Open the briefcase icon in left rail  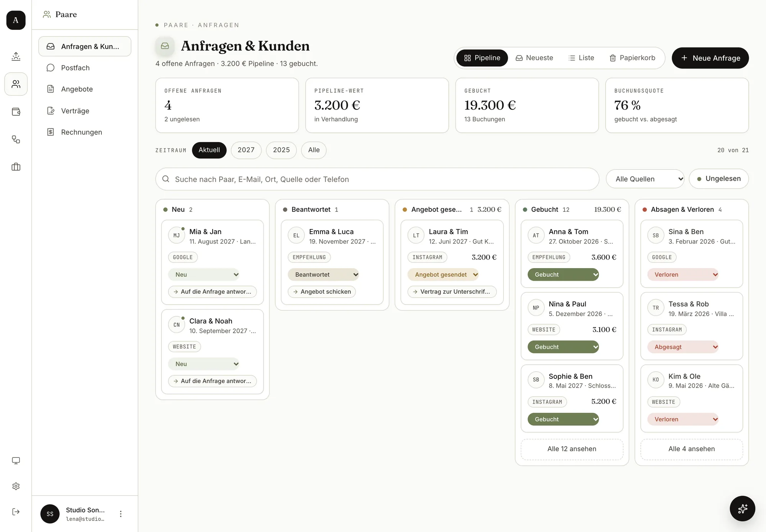tap(16, 167)
